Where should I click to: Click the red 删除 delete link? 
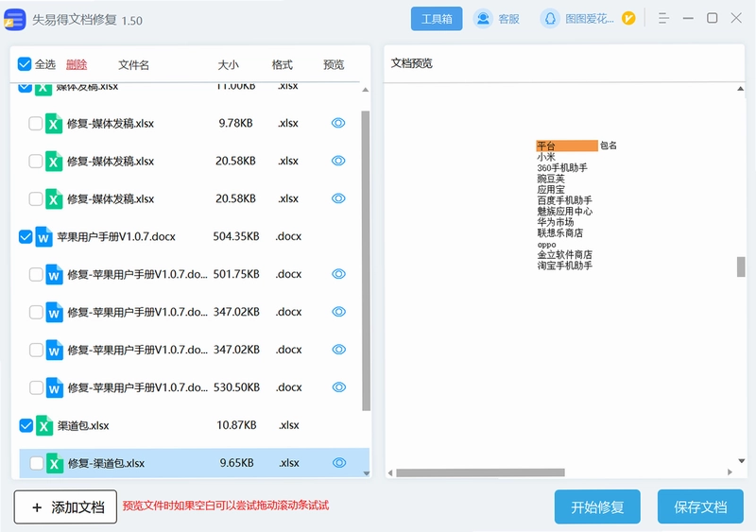[77, 64]
